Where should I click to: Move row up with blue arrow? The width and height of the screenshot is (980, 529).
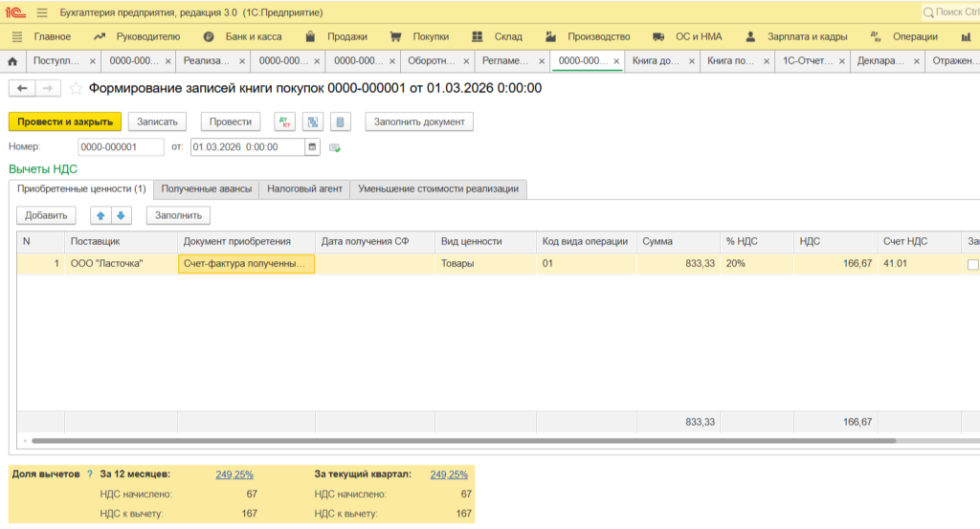(x=100, y=215)
